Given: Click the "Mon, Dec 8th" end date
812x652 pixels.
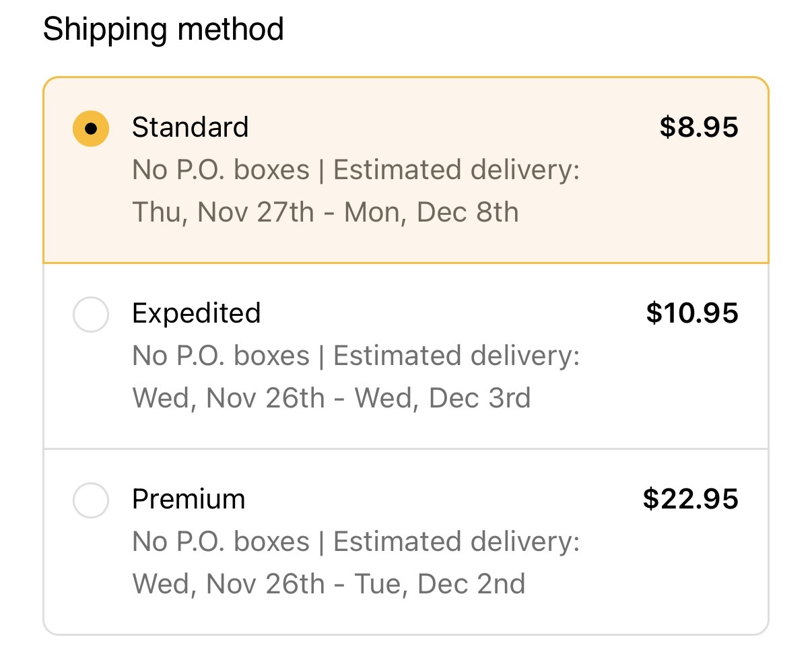Looking at the screenshot, I should (431, 213).
